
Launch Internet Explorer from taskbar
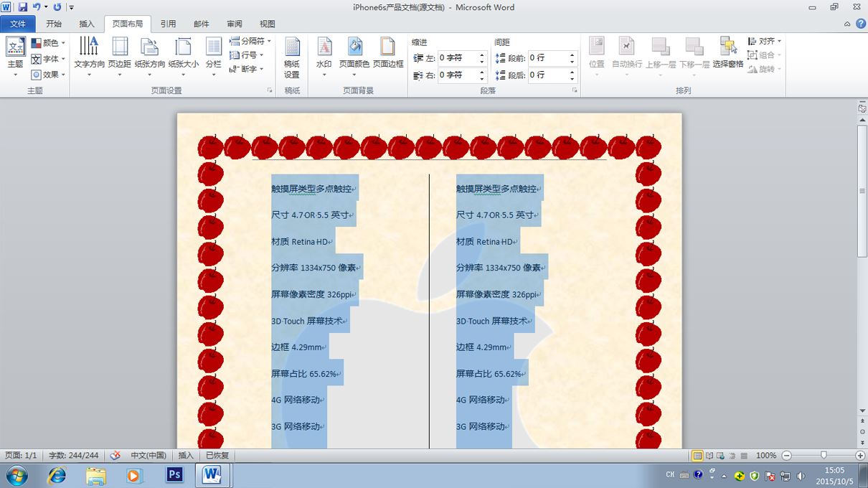click(x=57, y=475)
